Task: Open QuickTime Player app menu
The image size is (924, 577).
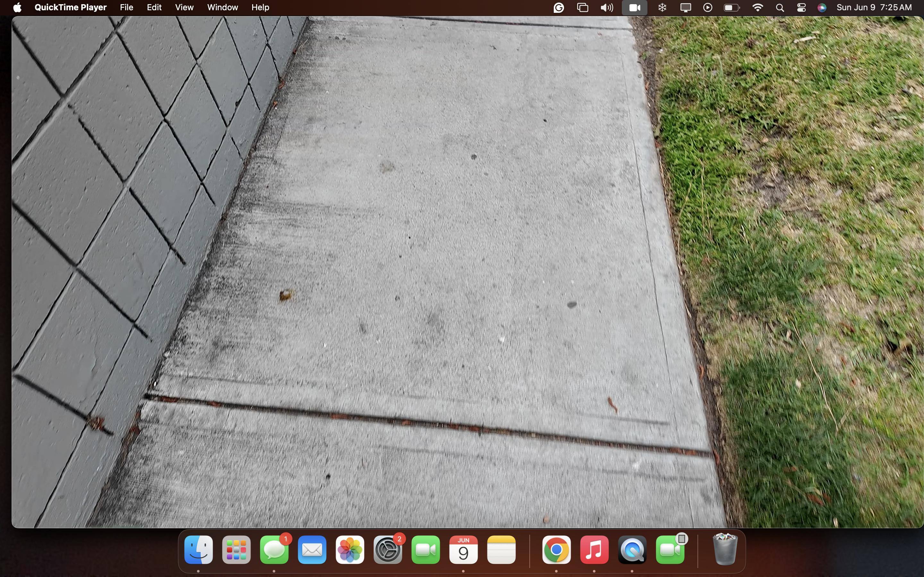Action: click(70, 8)
